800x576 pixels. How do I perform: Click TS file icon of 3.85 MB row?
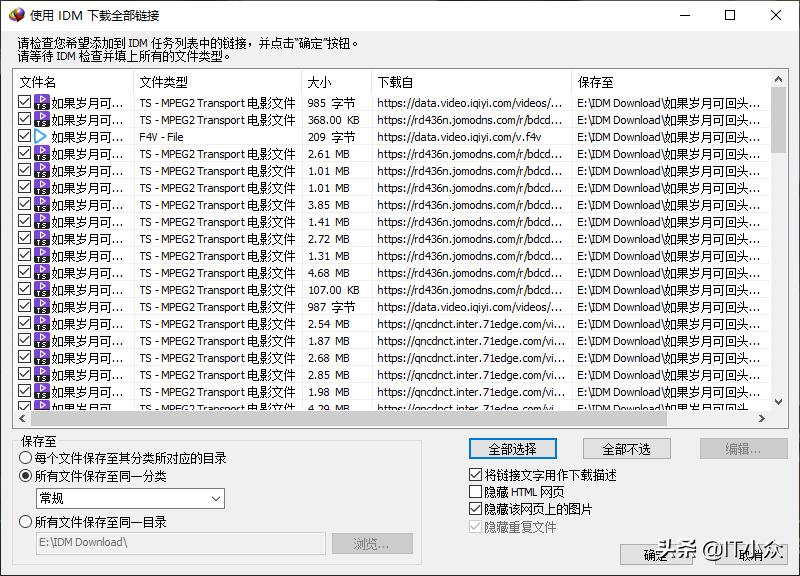point(41,205)
